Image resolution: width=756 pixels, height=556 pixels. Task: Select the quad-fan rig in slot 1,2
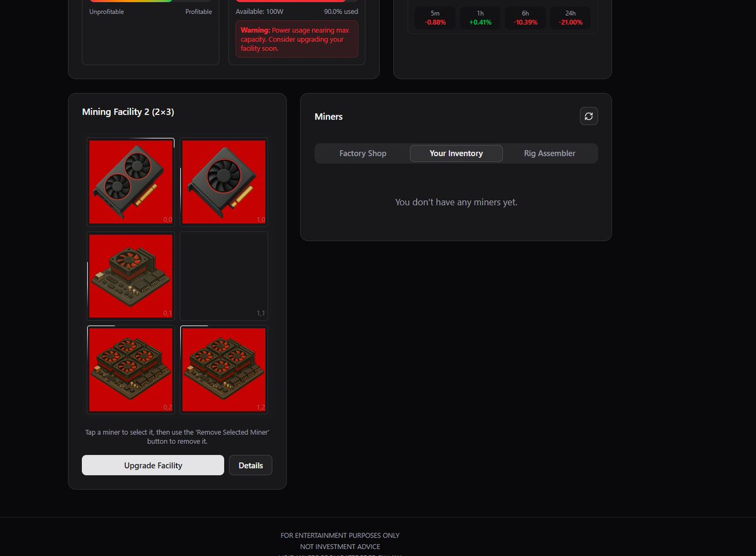pos(224,370)
